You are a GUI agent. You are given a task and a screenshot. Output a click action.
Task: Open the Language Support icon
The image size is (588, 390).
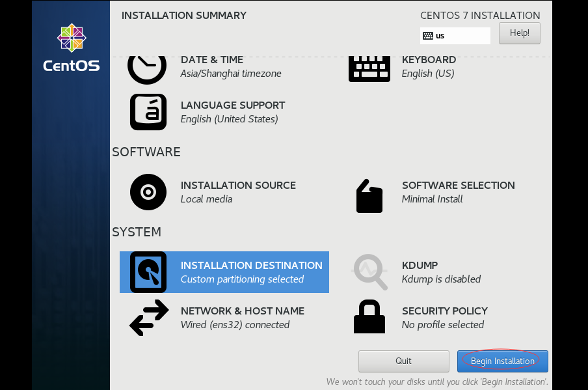click(x=148, y=112)
